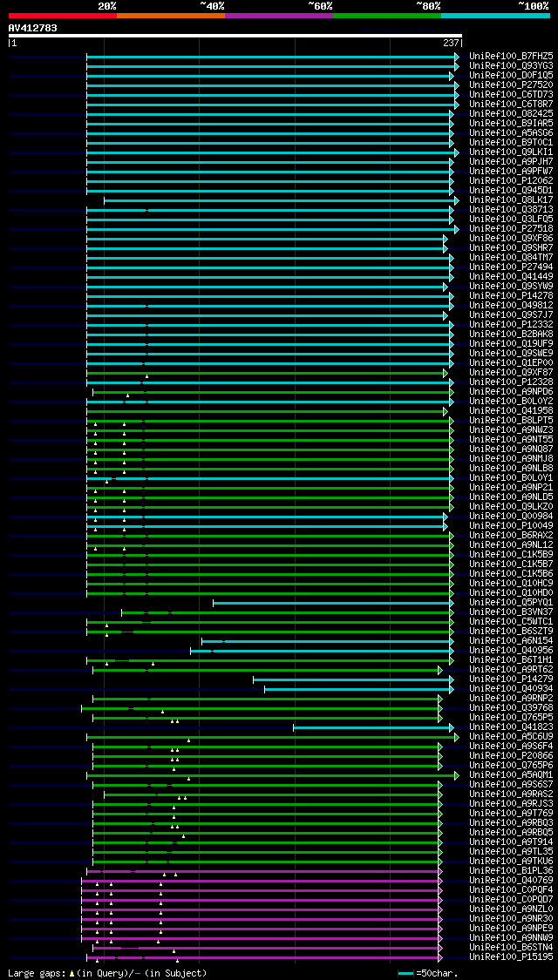
Task: Click the UniRef100_Q10HC9 label
Action: (511, 584)
